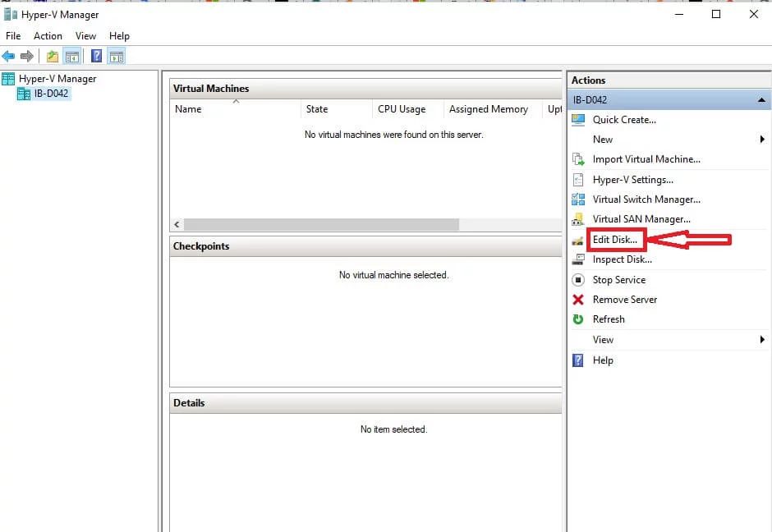This screenshot has width=772, height=532.
Task: Open the Action menu
Action: [48, 36]
